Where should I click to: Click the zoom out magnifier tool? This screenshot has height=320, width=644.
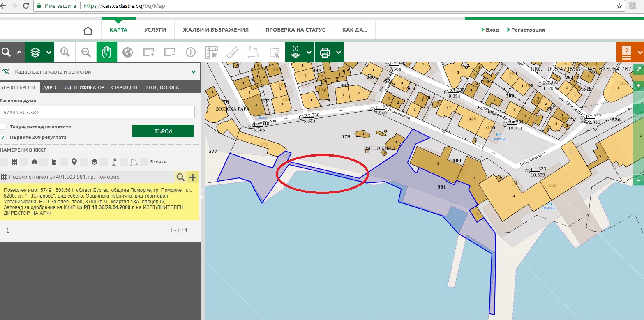coord(86,52)
